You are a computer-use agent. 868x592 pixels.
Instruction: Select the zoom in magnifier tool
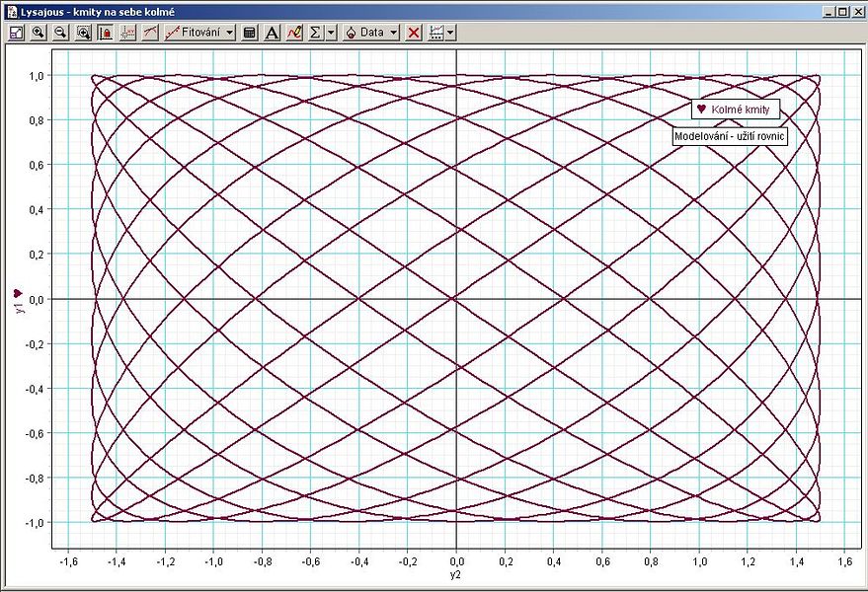(39, 33)
